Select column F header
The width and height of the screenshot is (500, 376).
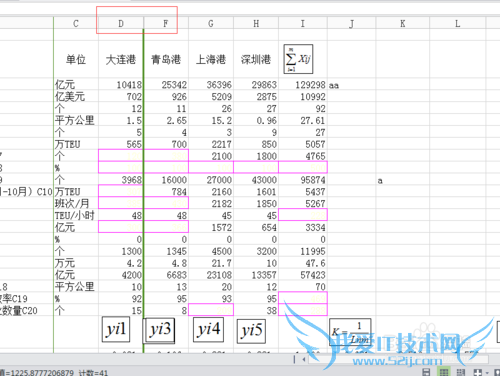coord(166,23)
